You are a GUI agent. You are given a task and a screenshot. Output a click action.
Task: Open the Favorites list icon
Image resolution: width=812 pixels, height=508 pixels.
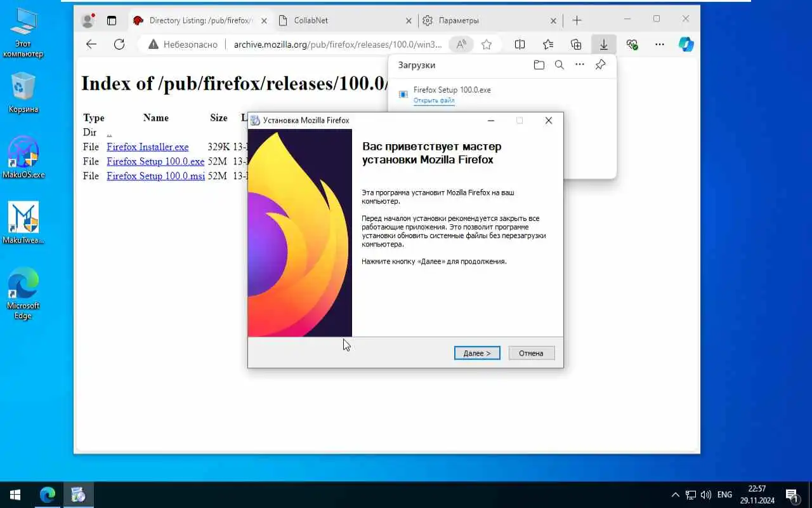coord(548,44)
